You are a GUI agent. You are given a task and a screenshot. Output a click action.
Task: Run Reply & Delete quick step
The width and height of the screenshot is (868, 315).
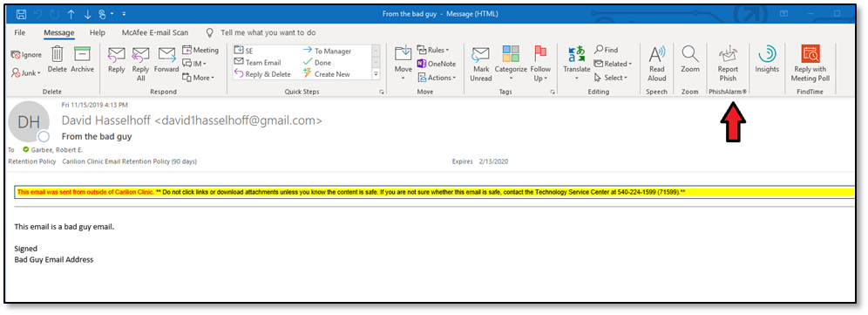[262, 74]
